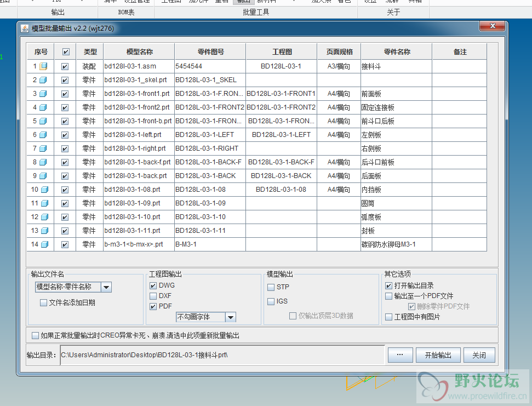Select cell with part number 5454544
This screenshot has height=406, width=532.
click(x=210, y=66)
